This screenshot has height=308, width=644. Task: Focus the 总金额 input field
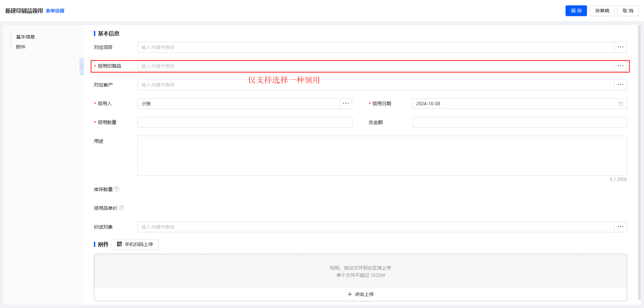coord(519,122)
